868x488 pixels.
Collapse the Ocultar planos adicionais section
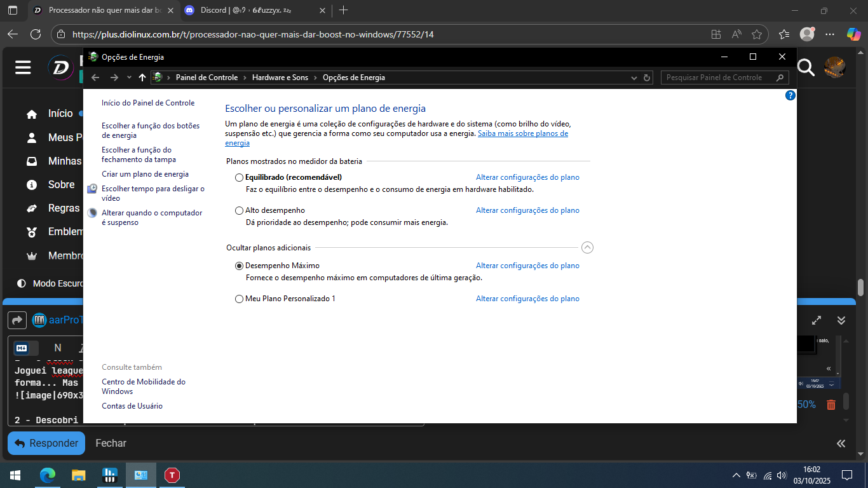pyautogui.click(x=587, y=247)
